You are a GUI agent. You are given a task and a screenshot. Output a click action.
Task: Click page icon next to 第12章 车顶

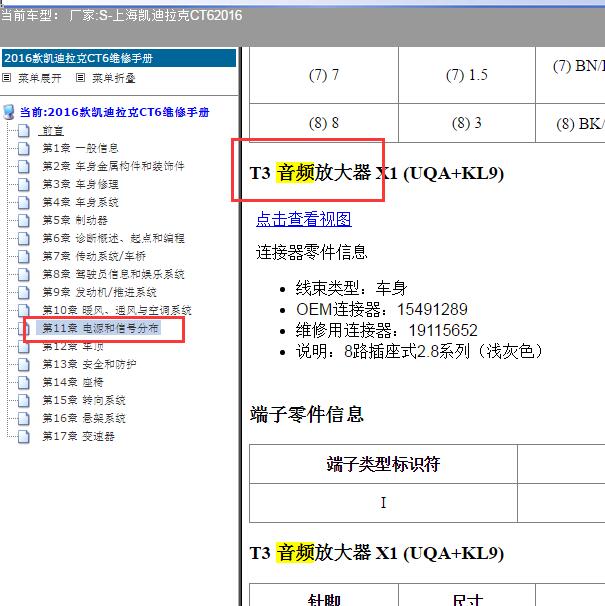click(x=24, y=347)
